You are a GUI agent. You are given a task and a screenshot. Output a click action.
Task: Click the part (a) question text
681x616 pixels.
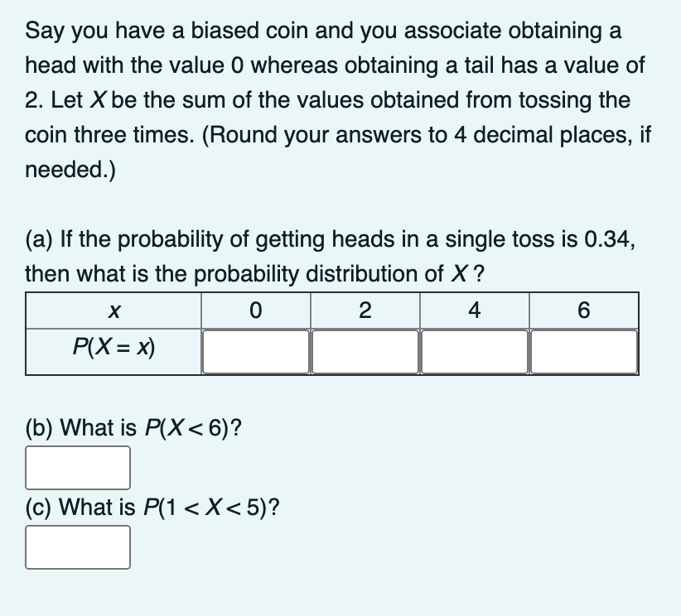[330, 257]
